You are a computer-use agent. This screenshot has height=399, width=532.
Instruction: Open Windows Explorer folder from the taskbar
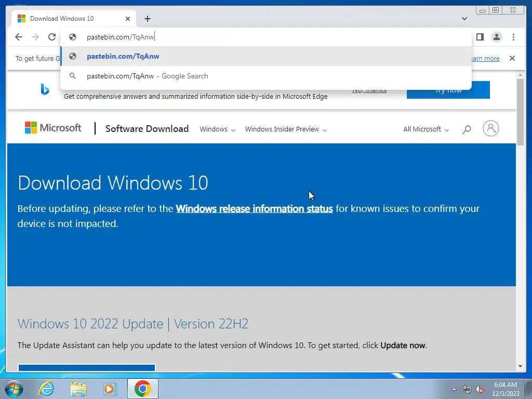[78, 389]
